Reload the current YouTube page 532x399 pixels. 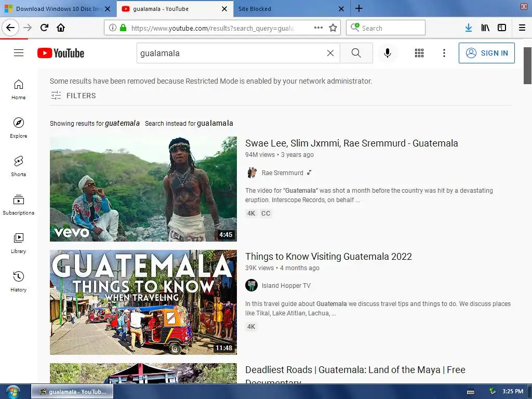(x=44, y=28)
